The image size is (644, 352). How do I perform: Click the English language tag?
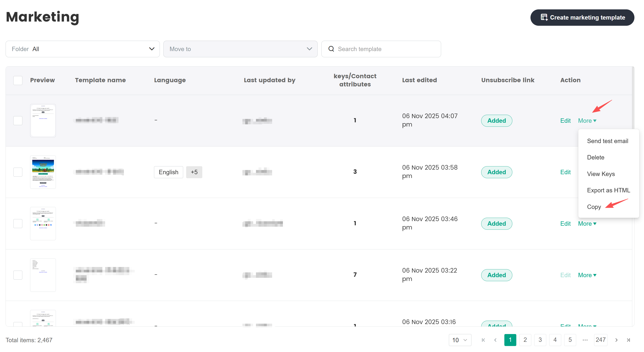(168, 172)
